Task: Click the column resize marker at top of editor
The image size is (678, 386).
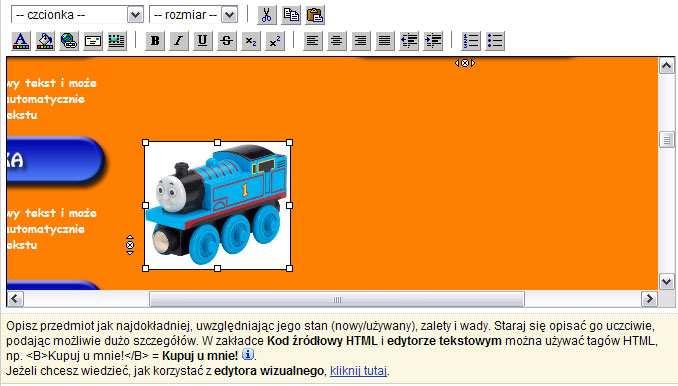Action: click(x=465, y=63)
